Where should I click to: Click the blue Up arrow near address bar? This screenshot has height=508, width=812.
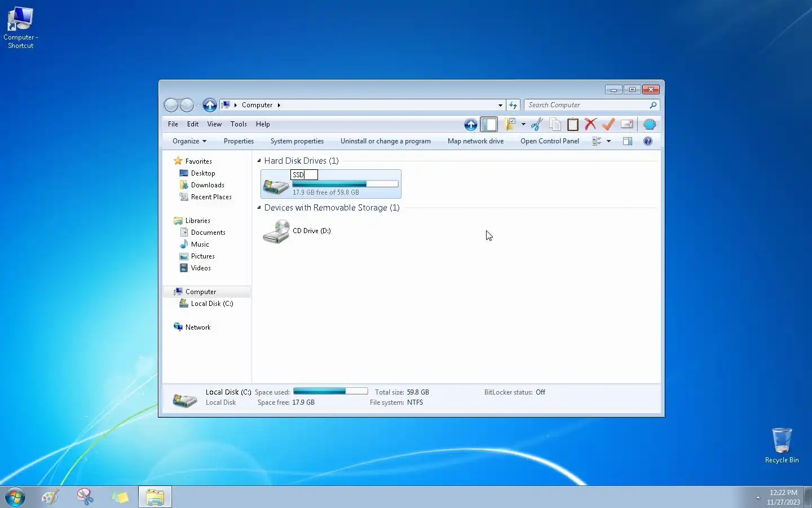(210, 105)
